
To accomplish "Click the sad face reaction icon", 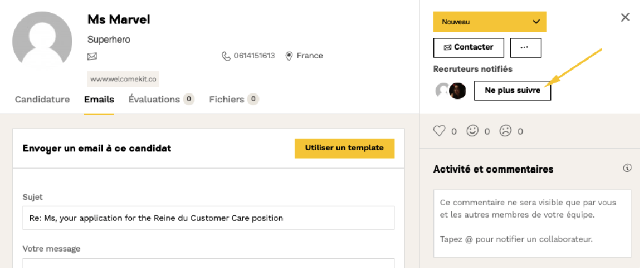I will click(x=505, y=131).
